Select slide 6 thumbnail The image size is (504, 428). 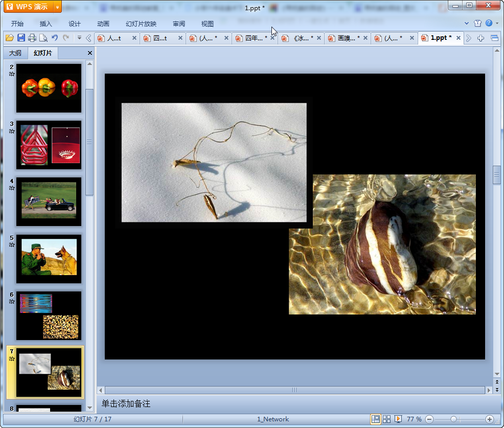click(49, 316)
